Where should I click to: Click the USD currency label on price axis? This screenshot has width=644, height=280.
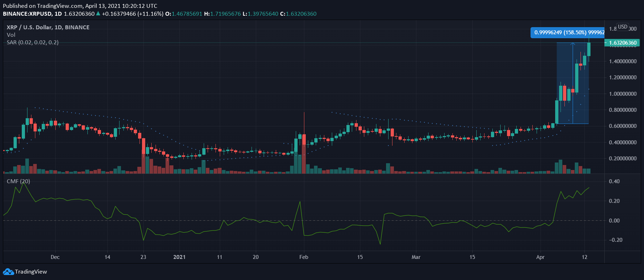click(623, 27)
